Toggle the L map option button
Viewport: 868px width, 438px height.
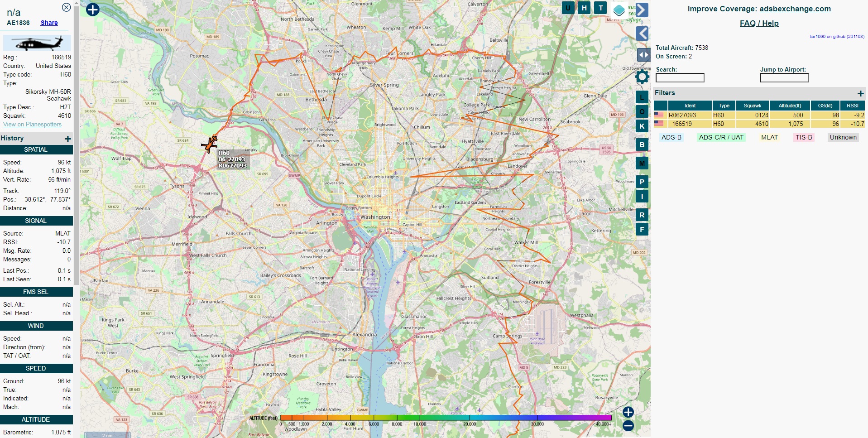point(642,97)
